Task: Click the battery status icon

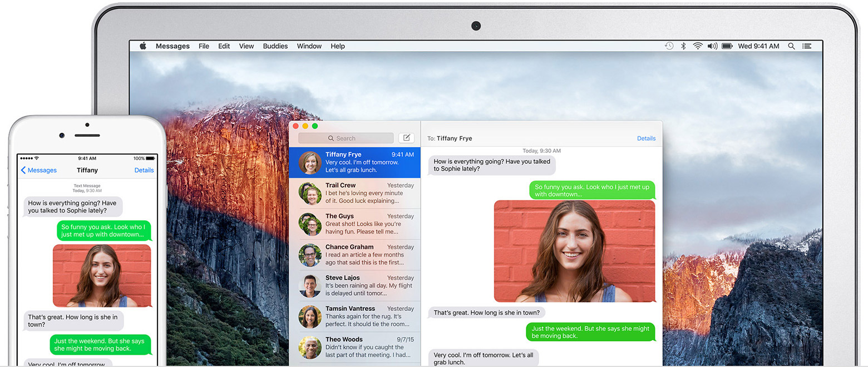Action: (x=727, y=46)
